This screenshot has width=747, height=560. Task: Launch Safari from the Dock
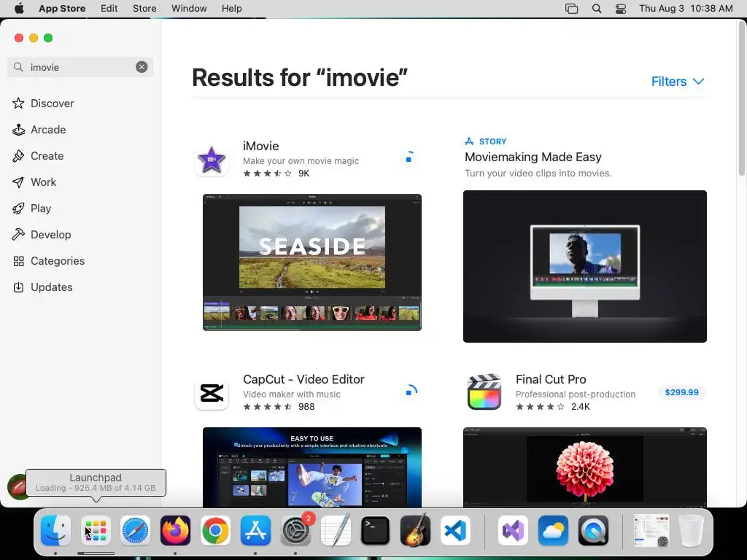(135, 531)
